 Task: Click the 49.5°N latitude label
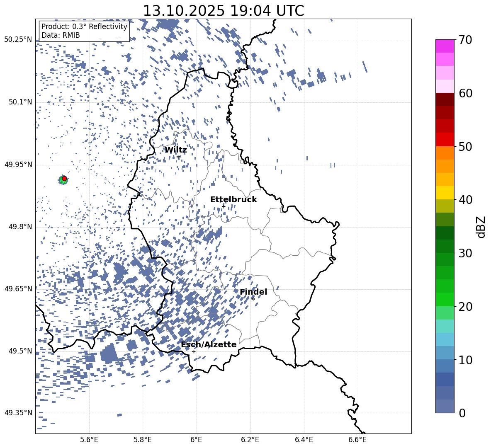pos(20,351)
